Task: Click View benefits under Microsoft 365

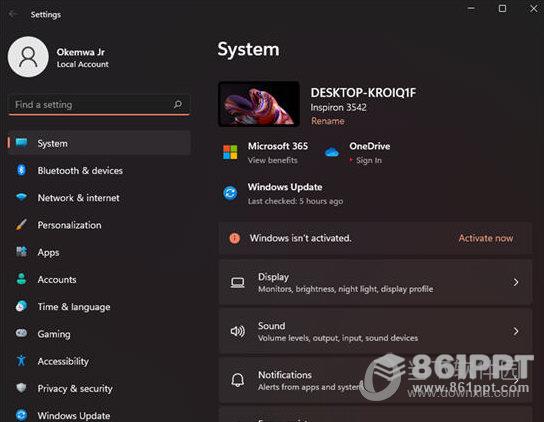Action: tap(273, 160)
